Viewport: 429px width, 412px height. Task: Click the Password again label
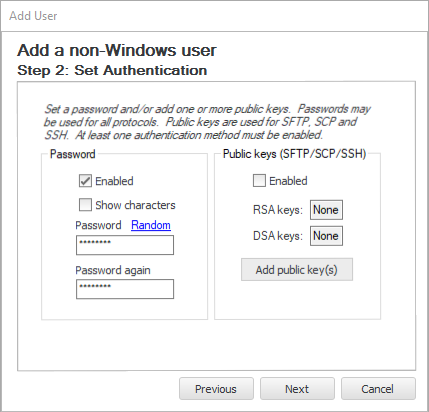(x=113, y=270)
